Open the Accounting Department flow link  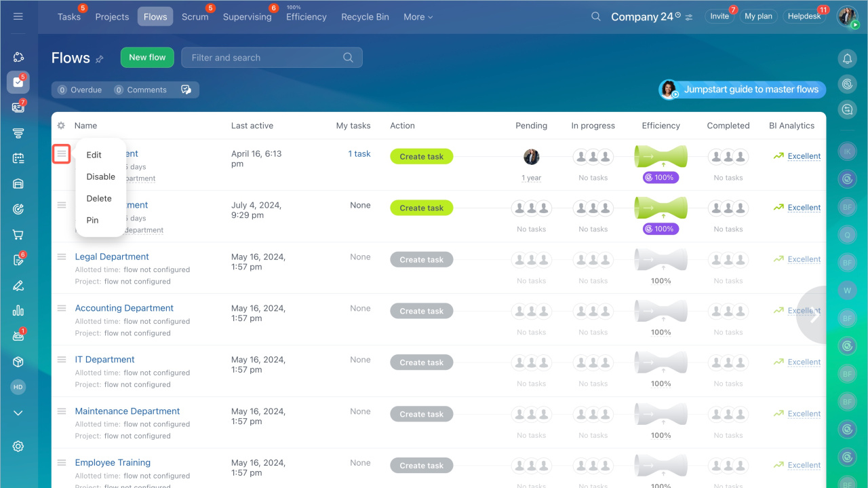[x=124, y=308]
